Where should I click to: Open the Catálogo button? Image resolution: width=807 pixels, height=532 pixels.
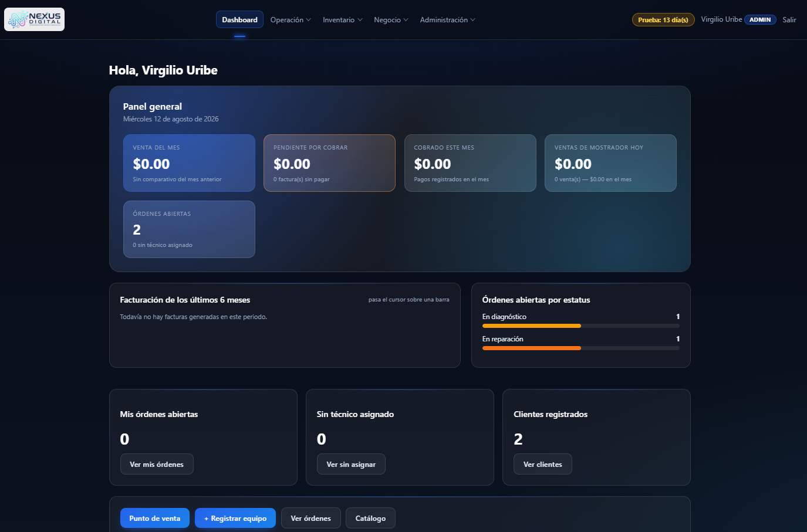tap(370, 518)
